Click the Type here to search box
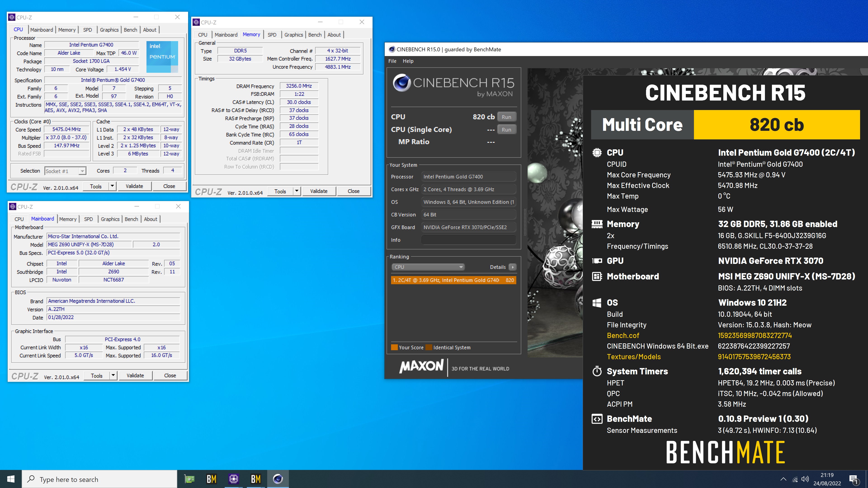The width and height of the screenshot is (868, 488). (99, 479)
